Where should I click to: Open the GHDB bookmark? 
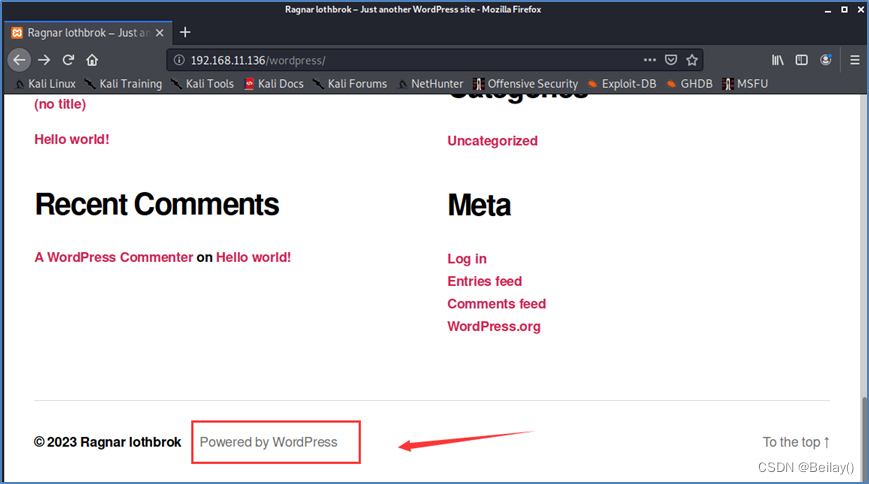[x=689, y=84]
